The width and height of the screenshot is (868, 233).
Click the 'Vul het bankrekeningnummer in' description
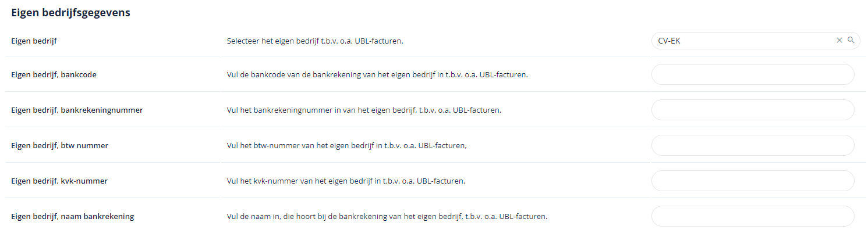coord(364,110)
